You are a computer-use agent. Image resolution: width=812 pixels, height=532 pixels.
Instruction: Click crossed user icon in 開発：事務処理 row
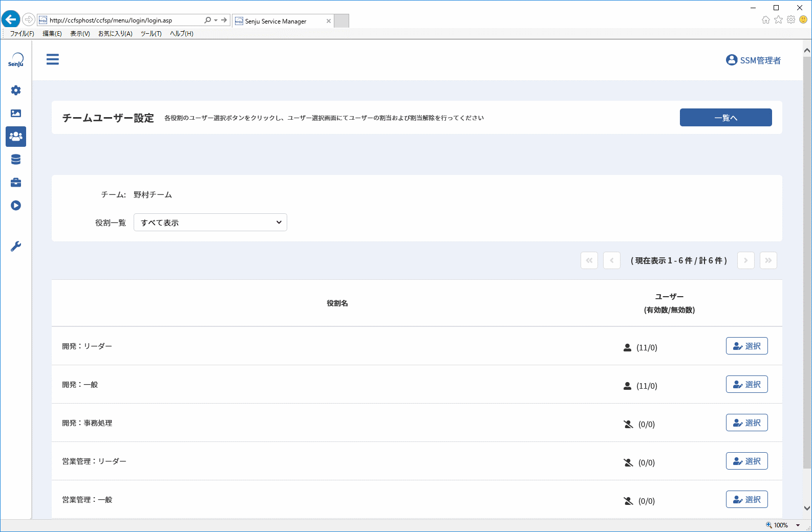(628, 424)
